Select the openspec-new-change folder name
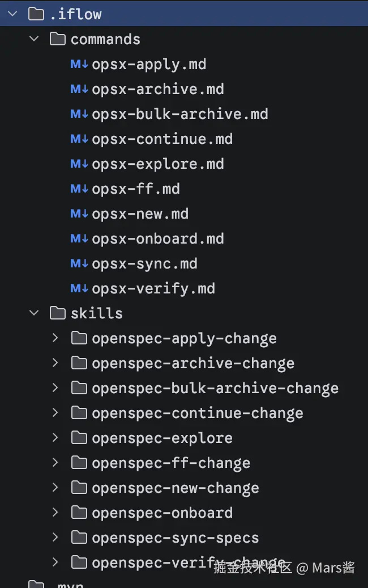 click(175, 488)
